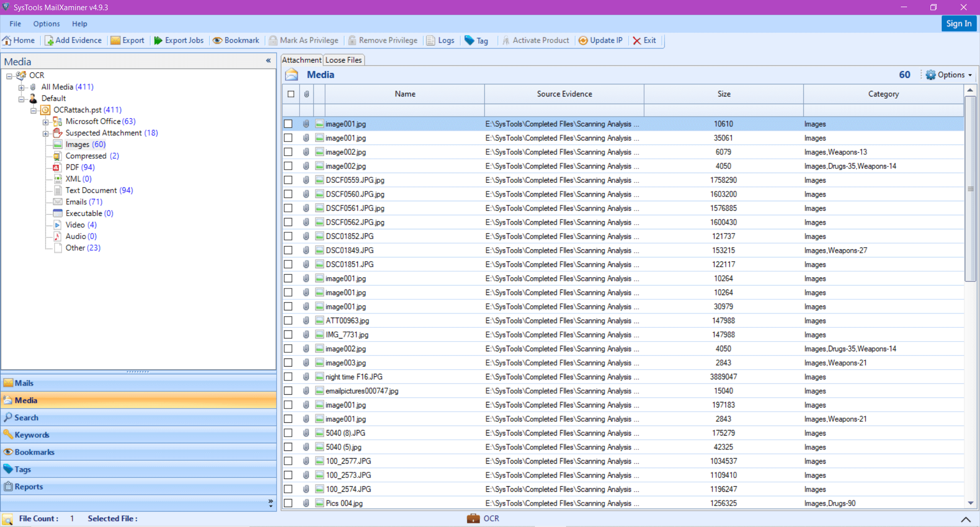Select the checkbox next to IMG_7731.jpg
The image size is (980, 527).
(x=288, y=334)
